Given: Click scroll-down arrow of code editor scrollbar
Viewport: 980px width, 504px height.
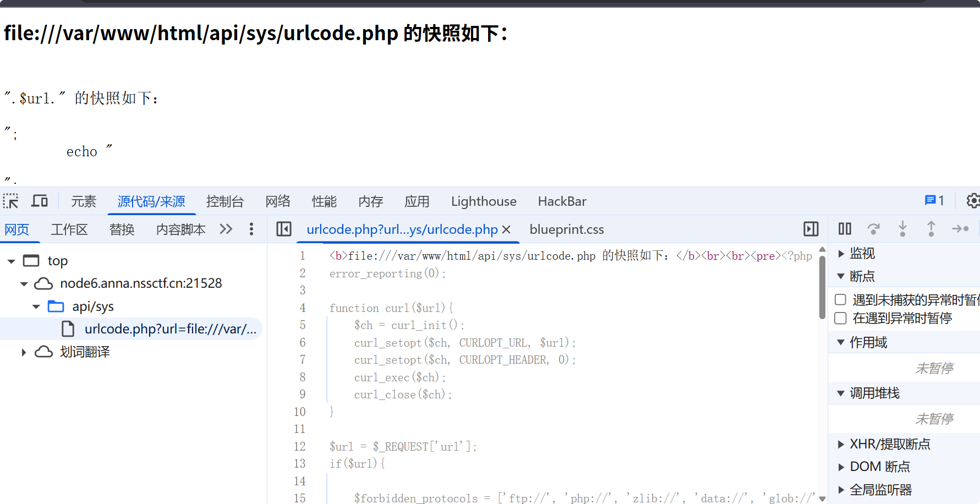Looking at the screenshot, I should (x=822, y=499).
